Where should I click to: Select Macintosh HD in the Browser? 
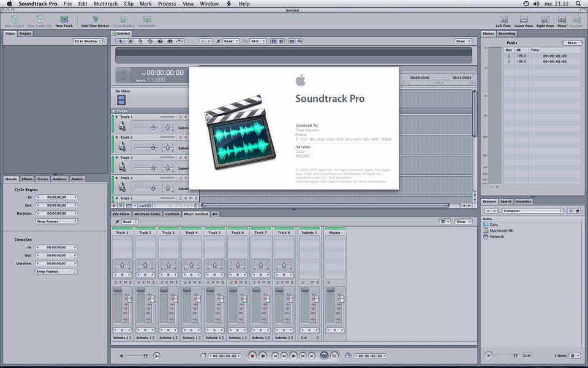click(501, 231)
